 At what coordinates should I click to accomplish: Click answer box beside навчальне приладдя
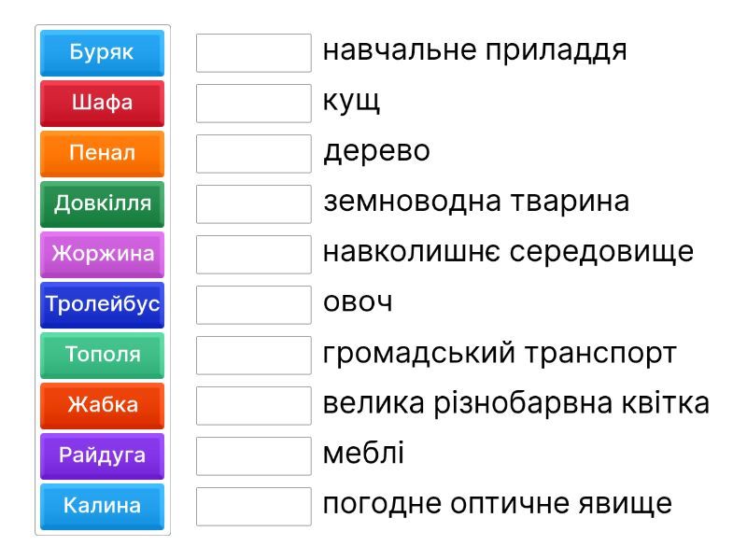tap(253, 52)
